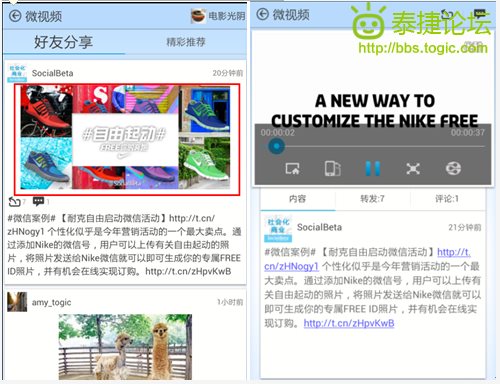Click amy_togic username
The image size is (500, 384).
click(x=52, y=302)
